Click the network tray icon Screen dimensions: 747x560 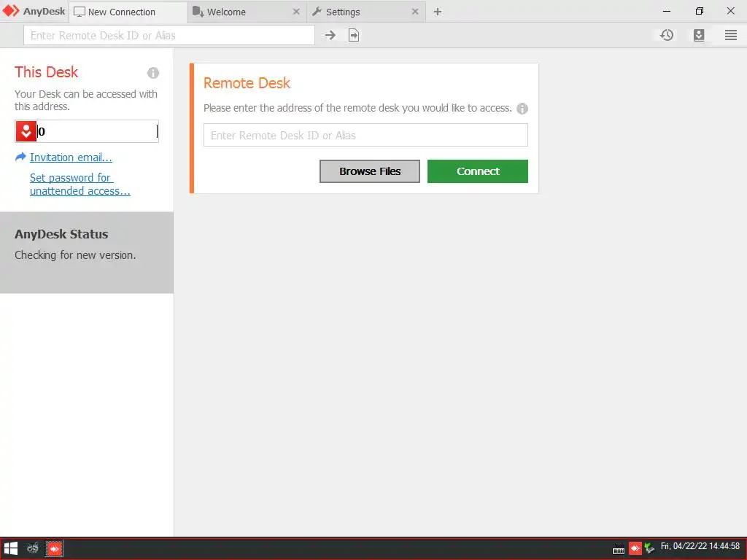649,548
